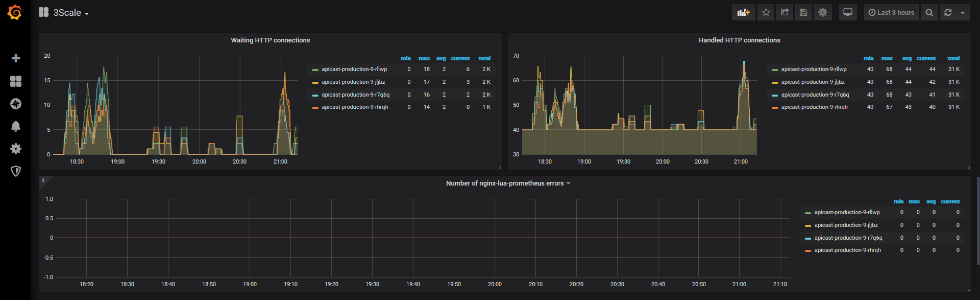Click the Add panel button
The width and height of the screenshot is (980, 300).
(x=743, y=12)
